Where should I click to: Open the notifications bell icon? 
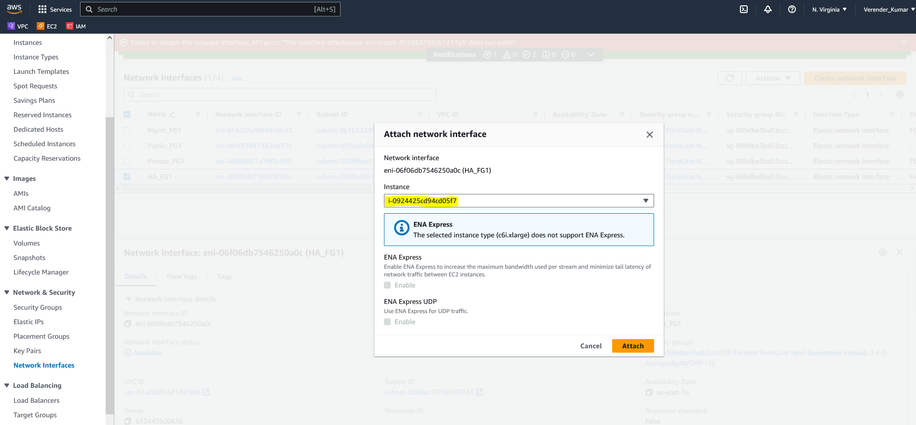click(768, 9)
